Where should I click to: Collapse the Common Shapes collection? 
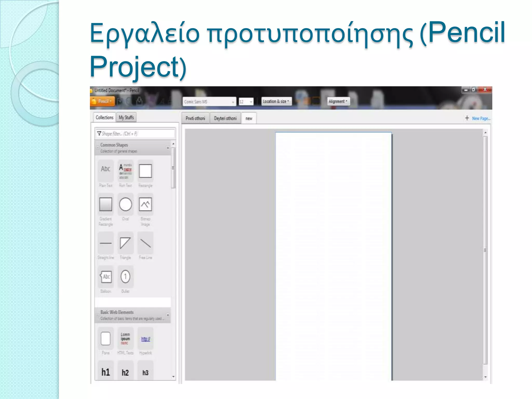tap(98, 147)
